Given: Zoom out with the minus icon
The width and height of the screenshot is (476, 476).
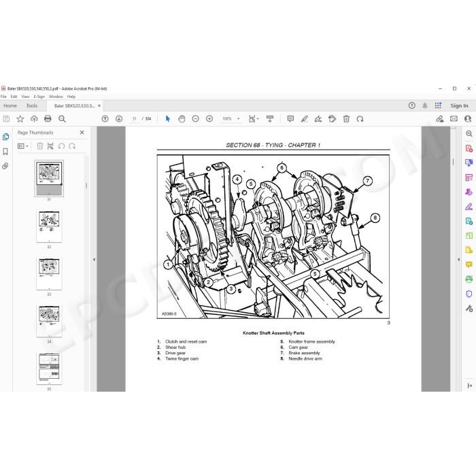Looking at the screenshot, I should (x=196, y=119).
